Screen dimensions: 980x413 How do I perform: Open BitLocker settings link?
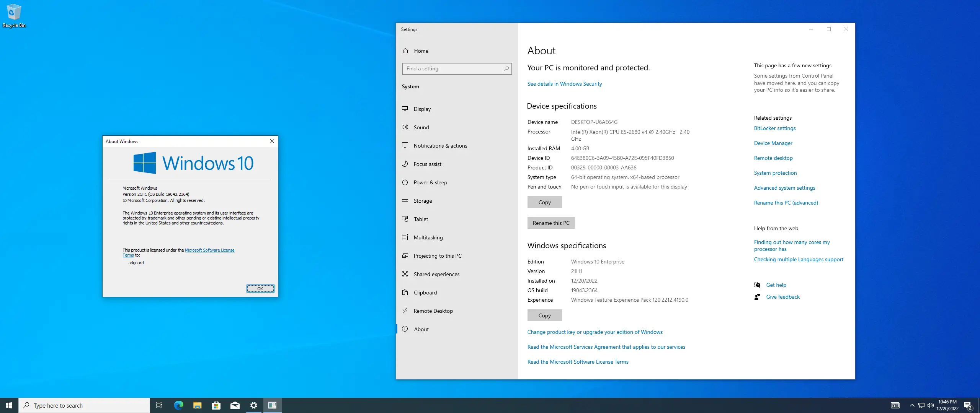point(774,128)
